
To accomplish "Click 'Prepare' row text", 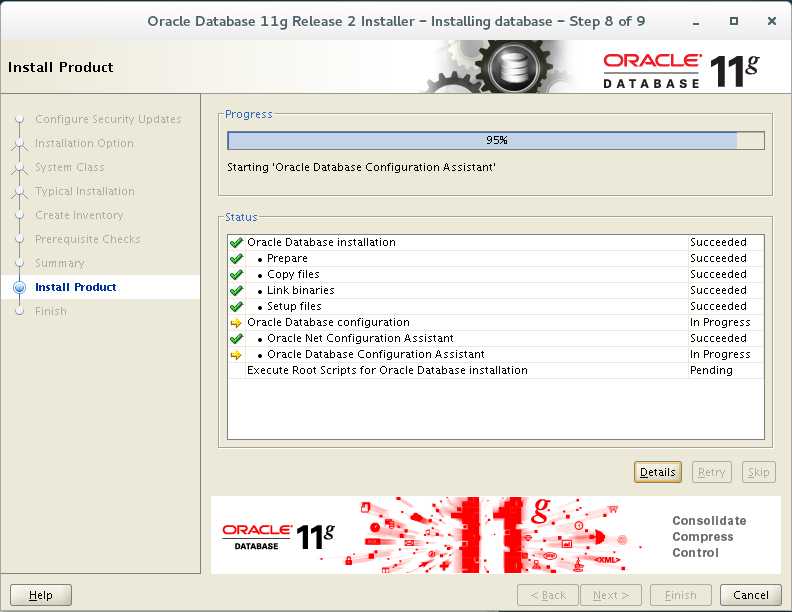I will pos(287,259).
